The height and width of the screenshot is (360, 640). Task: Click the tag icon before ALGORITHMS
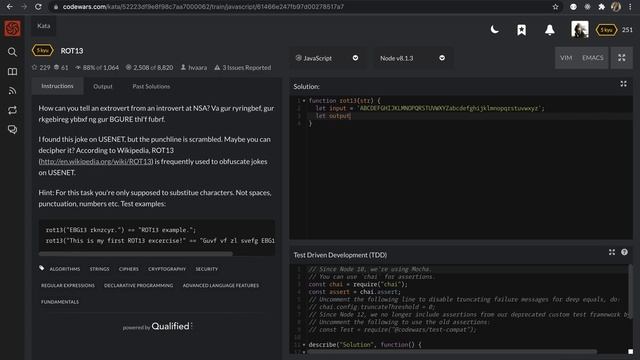click(42, 268)
